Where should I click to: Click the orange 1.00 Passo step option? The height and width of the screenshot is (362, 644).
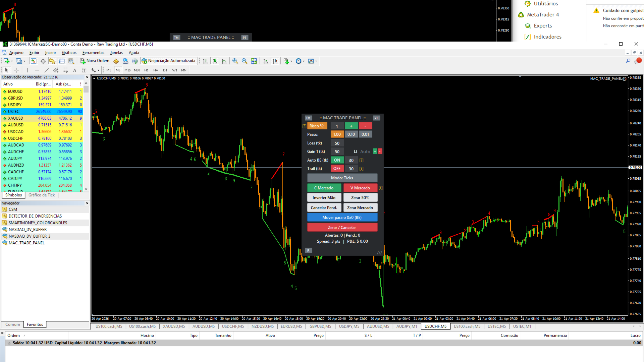[x=337, y=134]
